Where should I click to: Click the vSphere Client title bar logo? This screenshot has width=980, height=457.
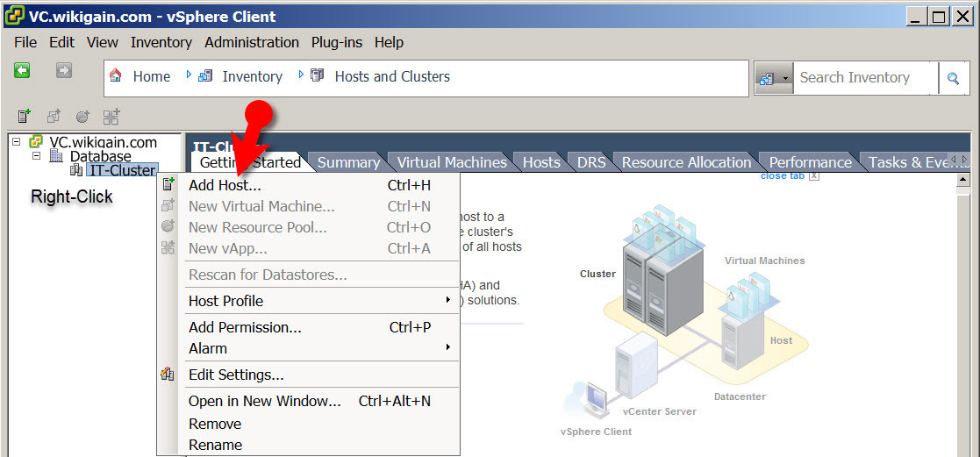pyautogui.click(x=14, y=17)
